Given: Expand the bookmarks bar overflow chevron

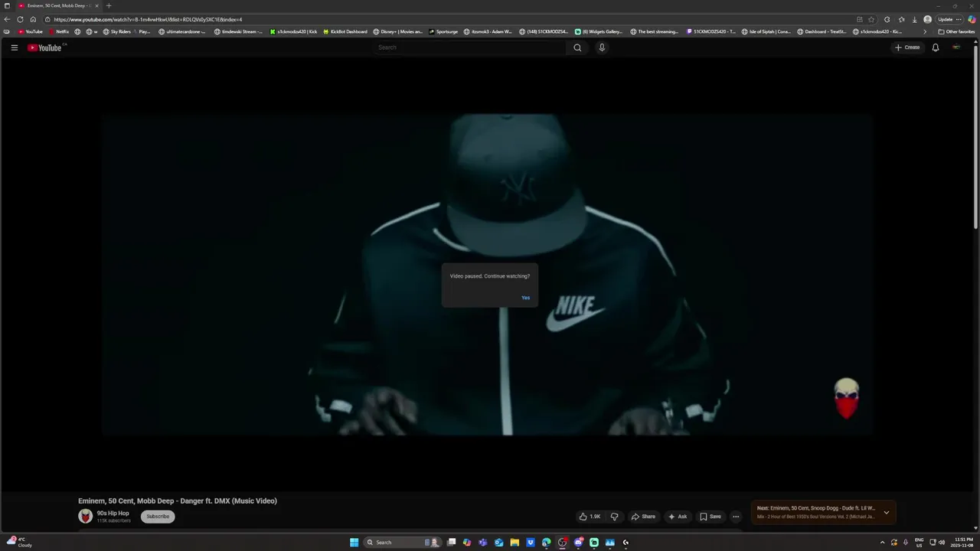Looking at the screenshot, I should (x=925, y=31).
